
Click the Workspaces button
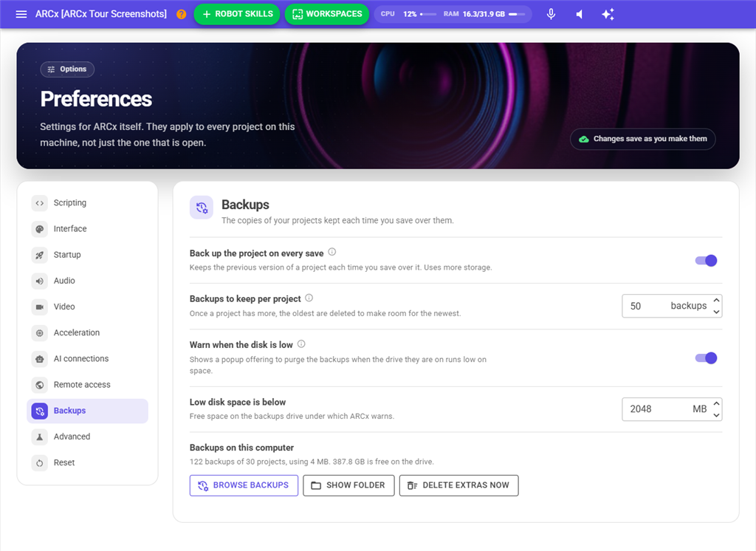point(327,14)
